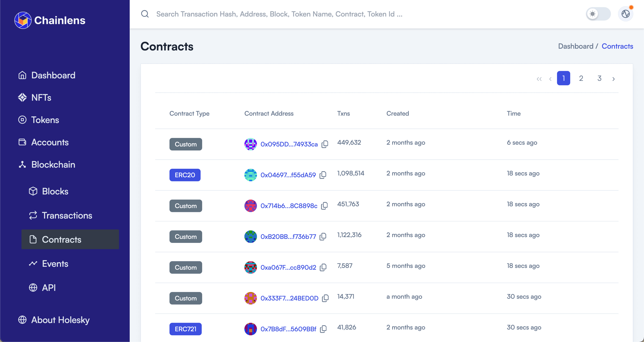Open the Dashboard from the sidebar
This screenshot has width=644, height=342.
pos(53,75)
